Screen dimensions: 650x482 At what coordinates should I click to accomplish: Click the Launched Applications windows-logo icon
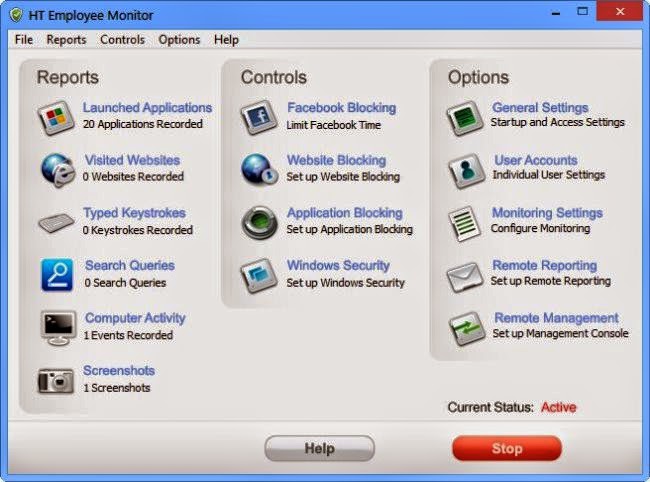coord(56,117)
